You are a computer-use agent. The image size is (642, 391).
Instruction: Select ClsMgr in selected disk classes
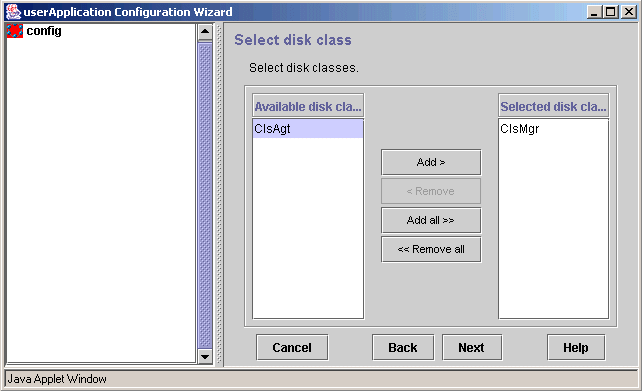553,129
